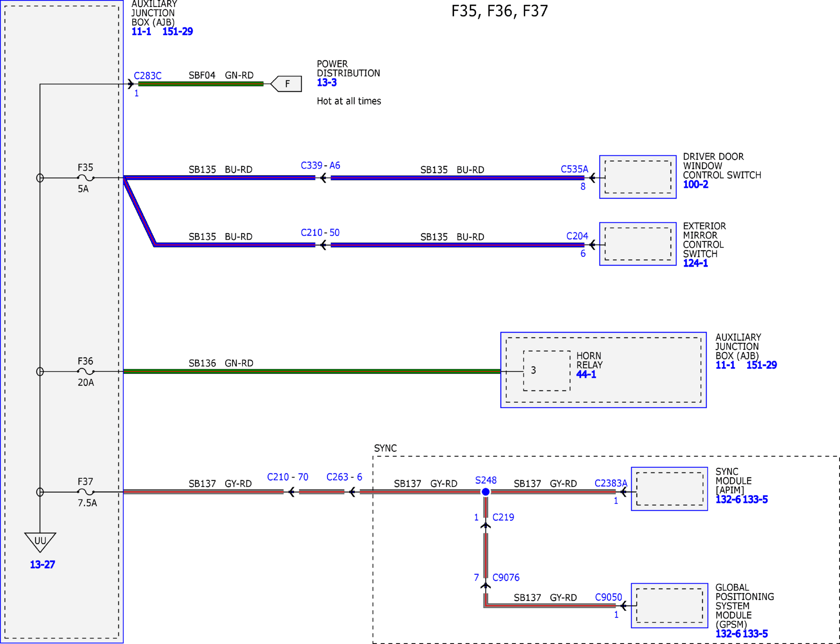Select connector label C219
Image resolution: width=840 pixels, height=644 pixels.
pos(503,517)
